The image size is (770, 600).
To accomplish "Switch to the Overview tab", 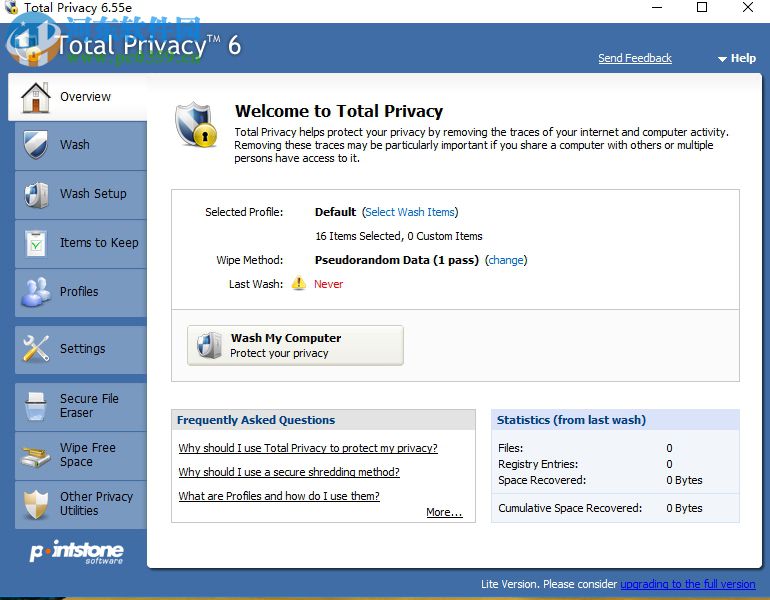I will pyautogui.click(x=77, y=97).
